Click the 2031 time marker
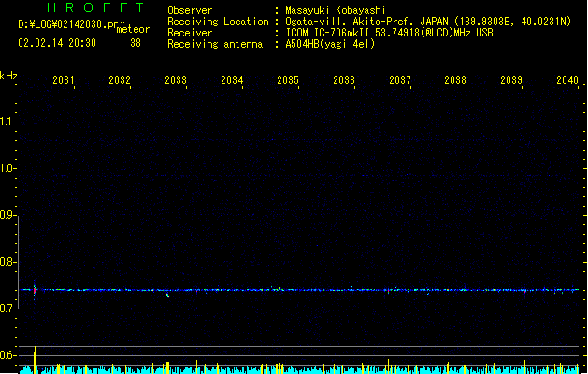Viewport: 588px width, 374px height. [63, 80]
